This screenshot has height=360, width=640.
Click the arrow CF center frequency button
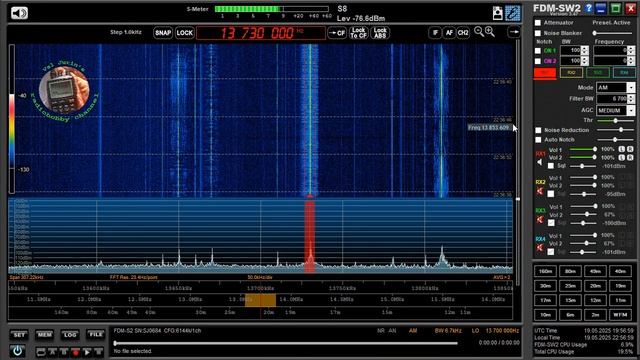click(x=337, y=33)
